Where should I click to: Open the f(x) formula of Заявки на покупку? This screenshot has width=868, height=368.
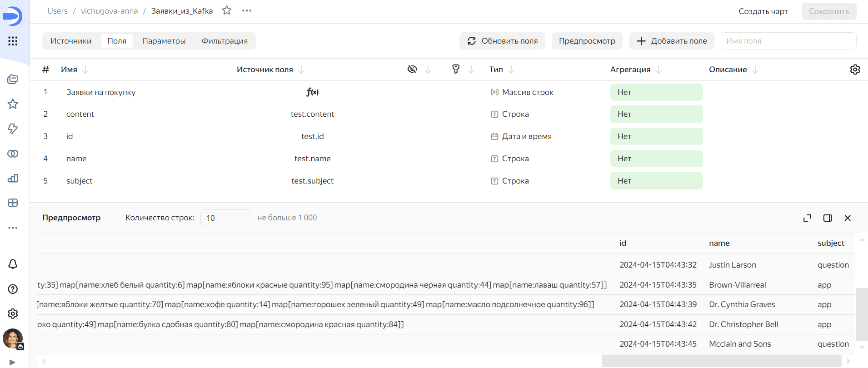click(312, 92)
